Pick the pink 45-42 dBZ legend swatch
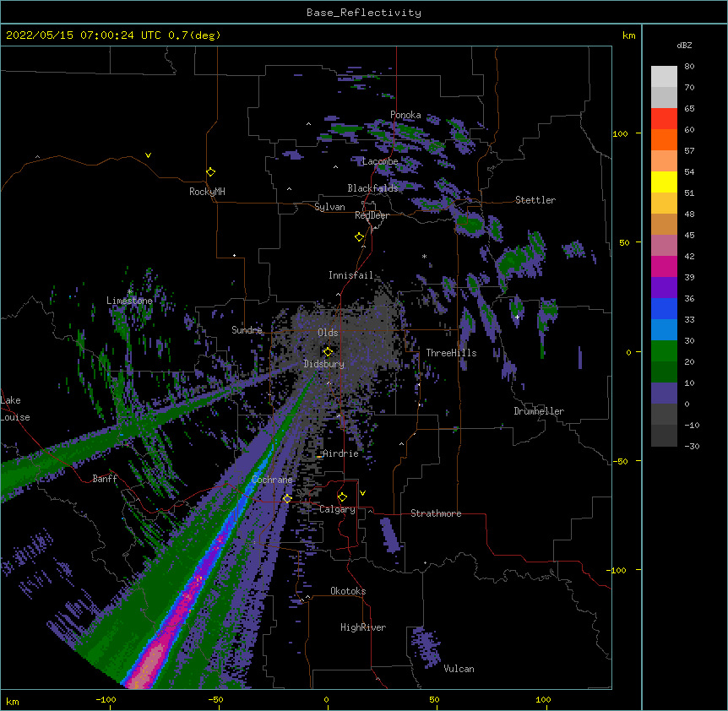This screenshot has width=728, height=711. click(x=664, y=246)
